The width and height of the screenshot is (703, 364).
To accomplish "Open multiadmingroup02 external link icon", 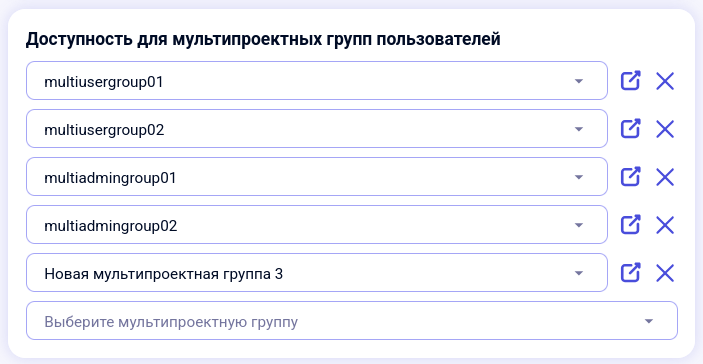I will (x=630, y=225).
